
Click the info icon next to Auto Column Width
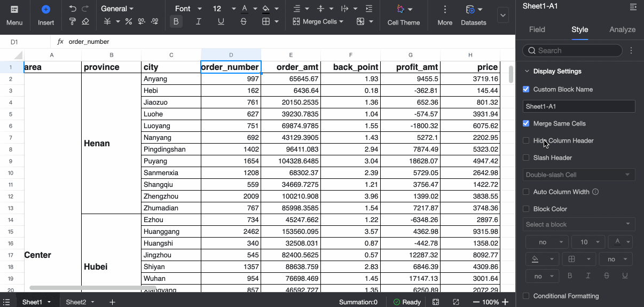(x=595, y=192)
